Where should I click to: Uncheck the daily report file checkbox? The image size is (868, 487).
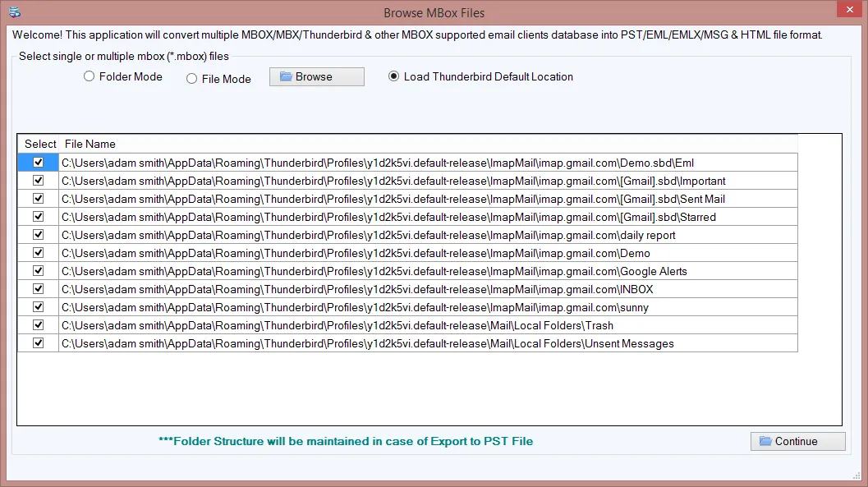tap(39, 235)
